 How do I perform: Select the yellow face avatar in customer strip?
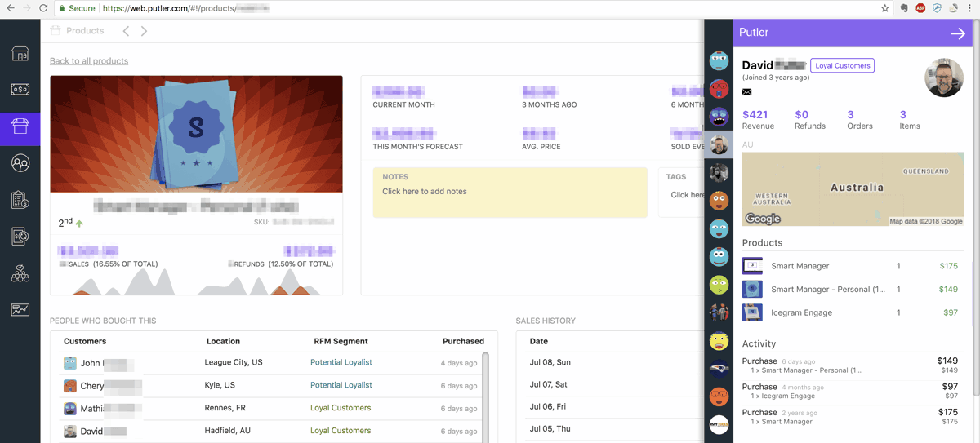(x=719, y=341)
